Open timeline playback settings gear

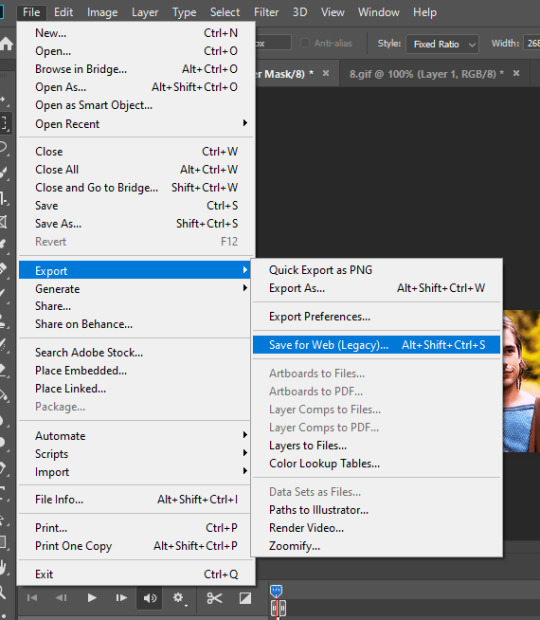[179, 598]
